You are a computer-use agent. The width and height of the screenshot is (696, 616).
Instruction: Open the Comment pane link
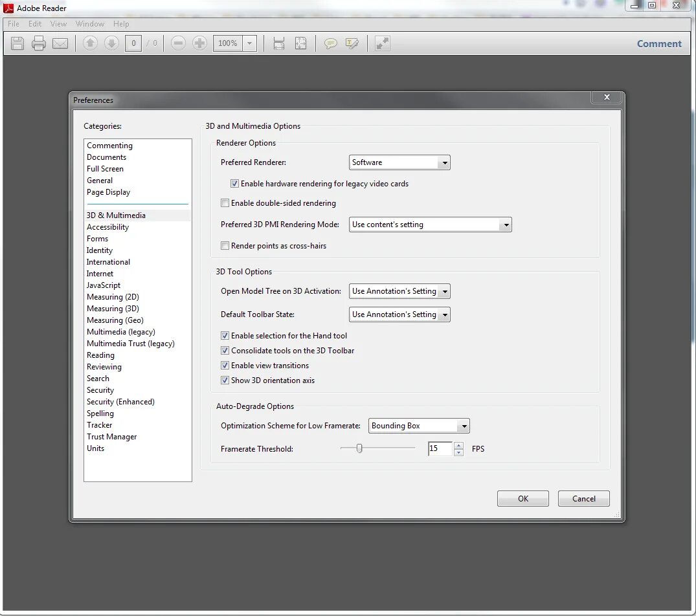659,43
